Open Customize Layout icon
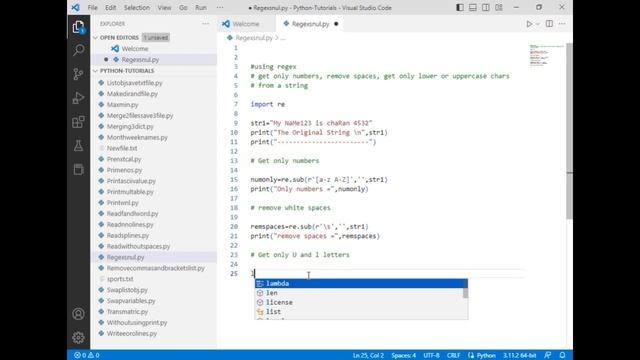Viewport: 640px width, 360px height. coord(499,7)
